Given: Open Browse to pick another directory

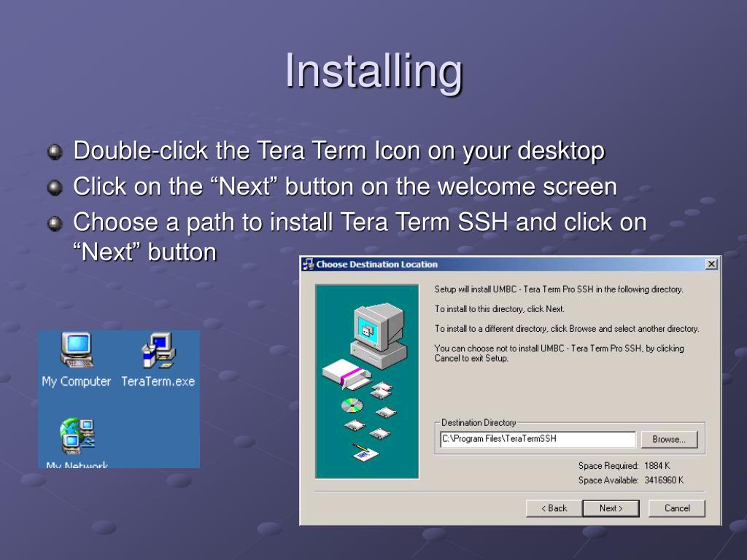Looking at the screenshot, I should click(669, 439).
